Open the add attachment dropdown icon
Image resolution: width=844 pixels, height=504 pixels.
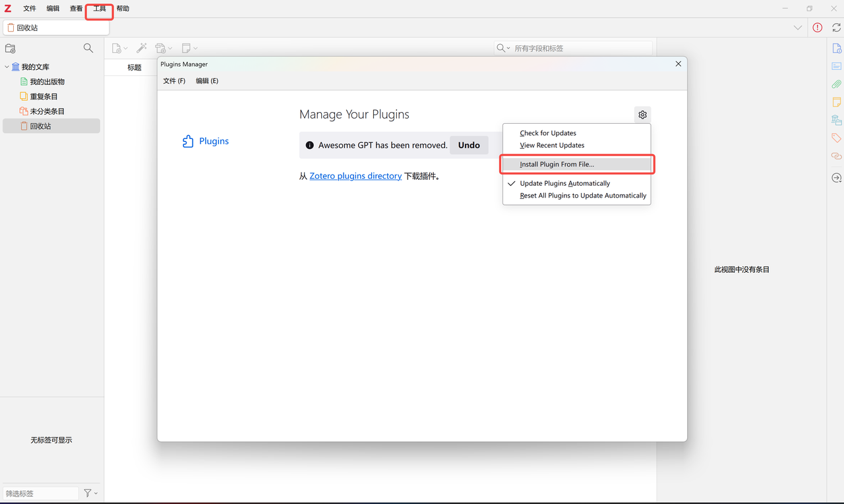(164, 48)
